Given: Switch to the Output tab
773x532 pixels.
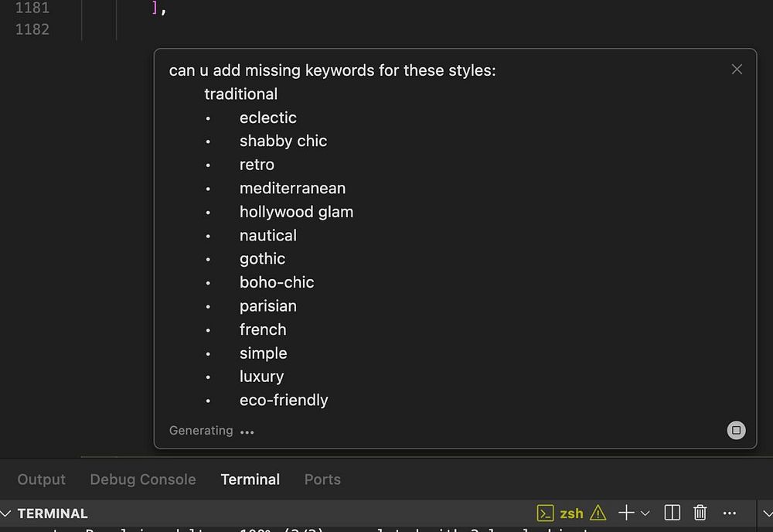Looking at the screenshot, I should point(42,479).
